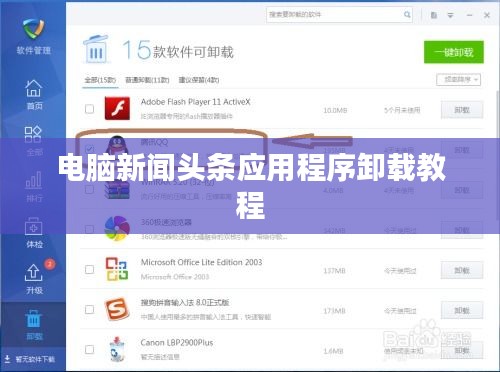Image resolution: width=500 pixels, height=372 pixels.
Task: Click 卸载 button in the Canon LBP2900Plus row
Action: coord(462,351)
